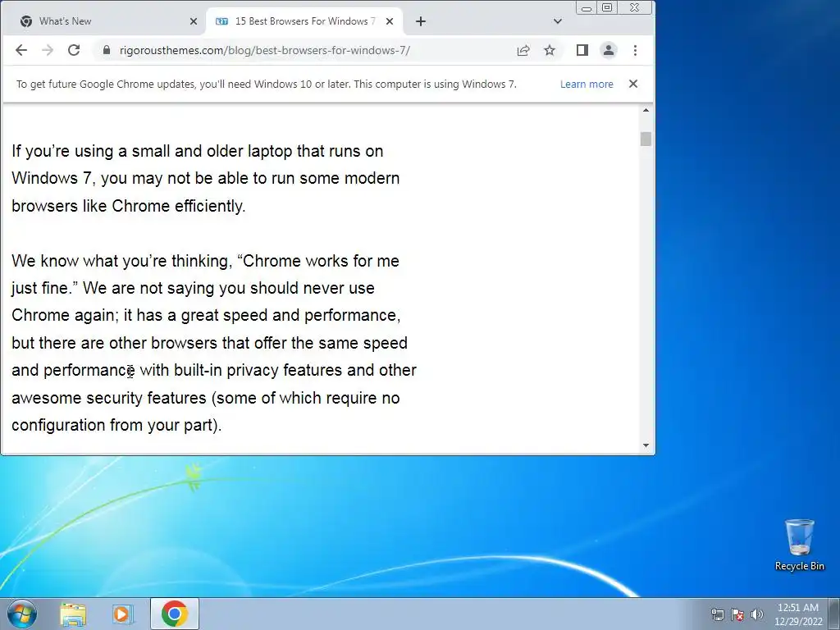Maximize the Chrome window
Image resolution: width=840 pixels, height=630 pixels.
607,8
